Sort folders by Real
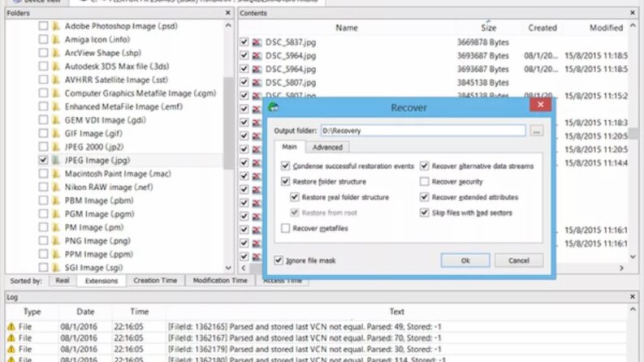Viewport: 644px width, 362px height. (63, 280)
